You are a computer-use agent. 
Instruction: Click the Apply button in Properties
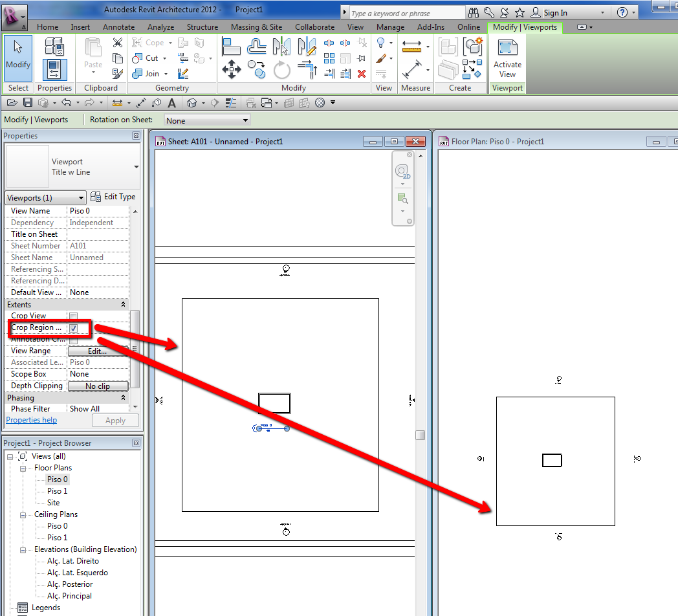click(115, 421)
